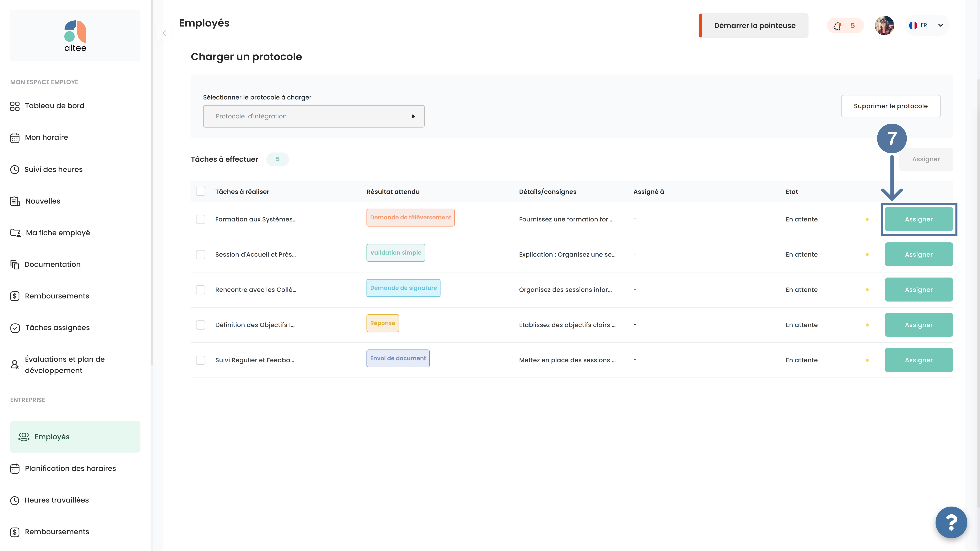The width and height of the screenshot is (980, 551).
Task: Click Entreprise Remboursements dollar icon
Action: click(15, 532)
